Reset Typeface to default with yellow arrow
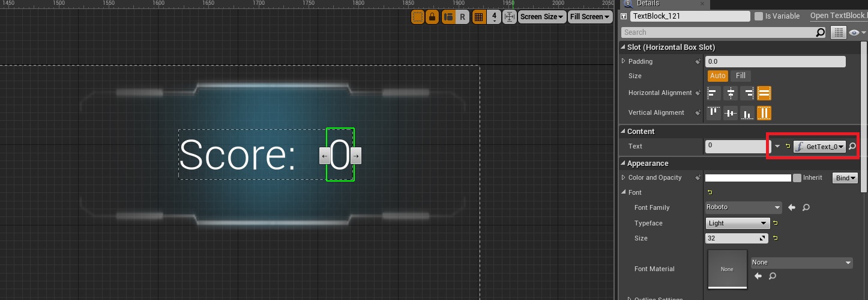The width and height of the screenshot is (868, 300). point(775,223)
